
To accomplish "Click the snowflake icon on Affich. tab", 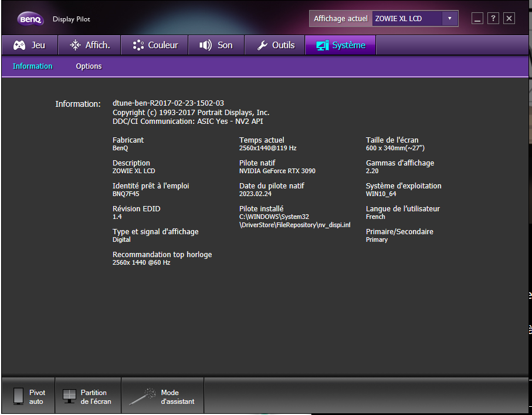I will 75,45.
